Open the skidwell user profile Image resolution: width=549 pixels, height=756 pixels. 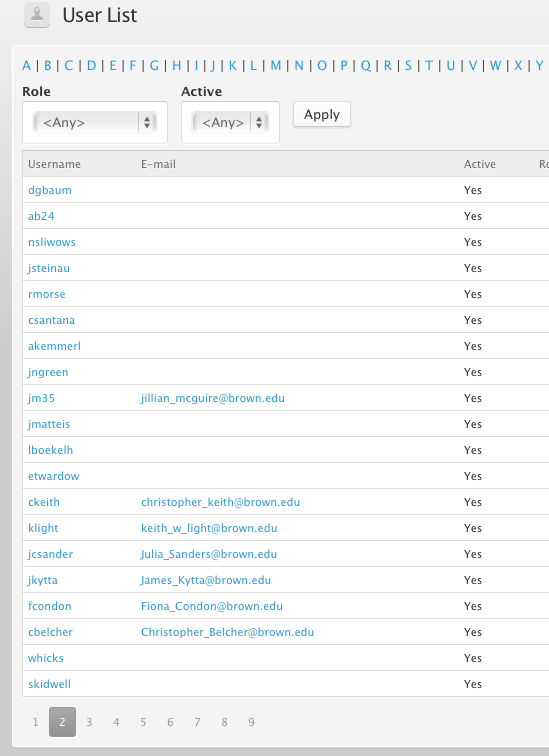click(x=49, y=684)
